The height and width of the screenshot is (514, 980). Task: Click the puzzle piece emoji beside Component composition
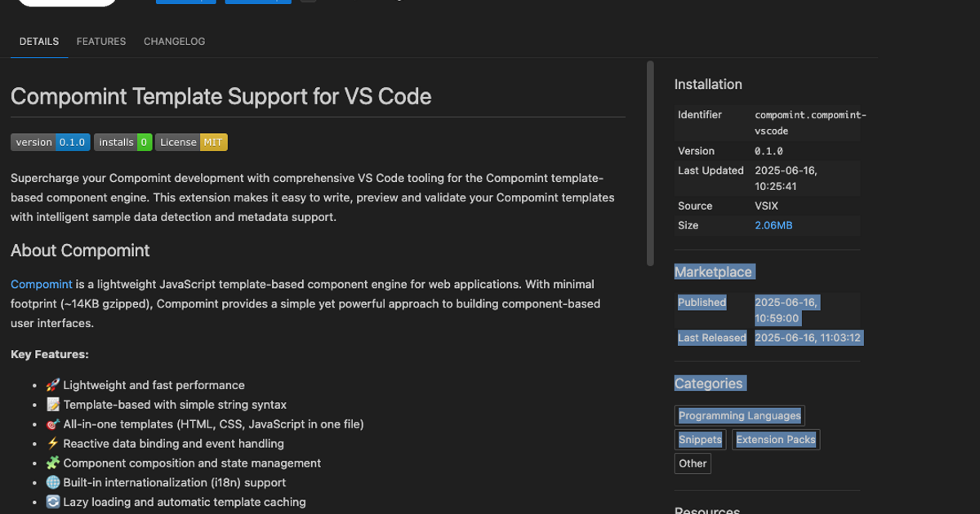[53, 463]
